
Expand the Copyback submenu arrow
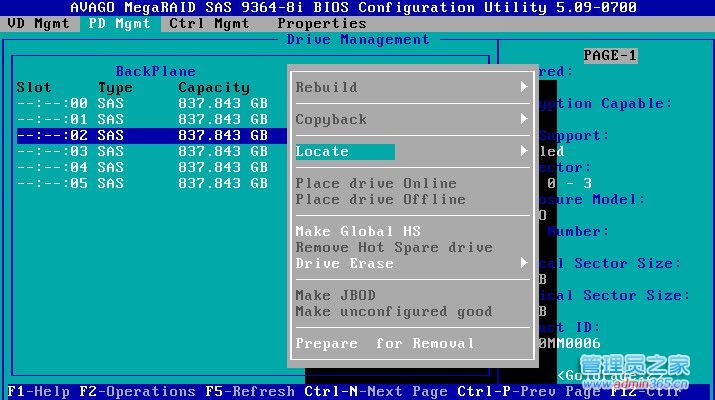click(x=524, y=119)
